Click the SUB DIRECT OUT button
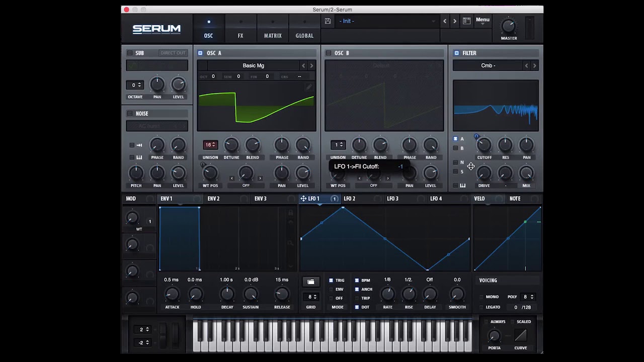Viewport: 644px width, 362px height. (x=173, y=53)
